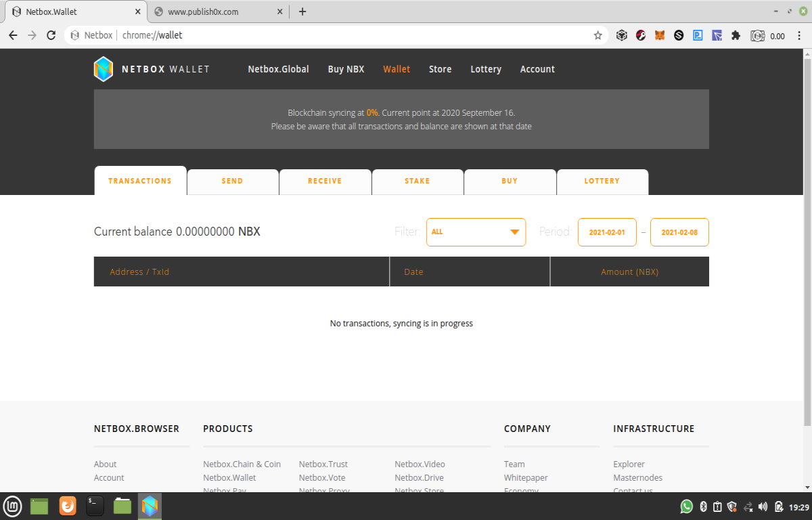This screenshot has height=520, width=812.
Task: Reload the wallet page
Action: (x=51, y=35)
